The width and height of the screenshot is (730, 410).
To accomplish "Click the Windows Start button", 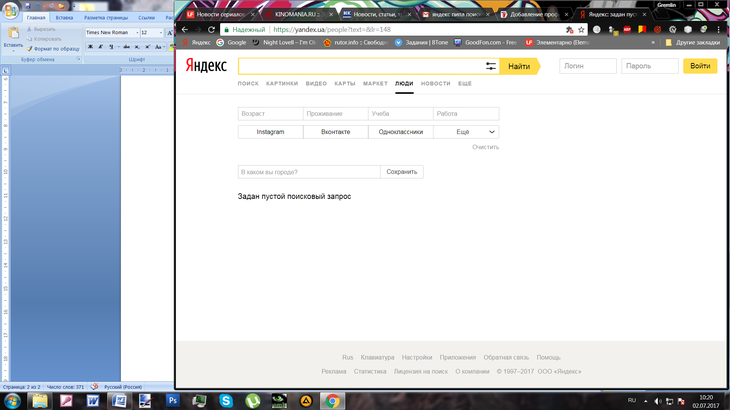I will (12, 401).
